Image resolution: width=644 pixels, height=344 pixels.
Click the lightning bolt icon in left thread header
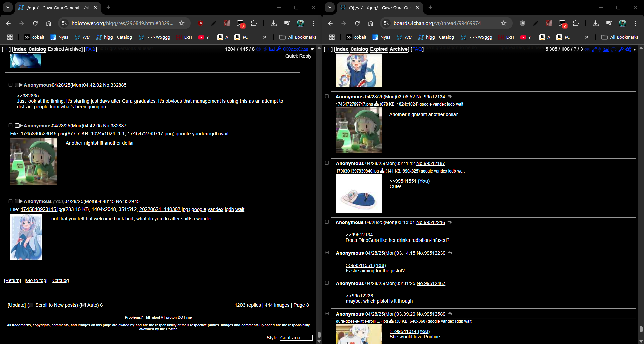(265, 49)
